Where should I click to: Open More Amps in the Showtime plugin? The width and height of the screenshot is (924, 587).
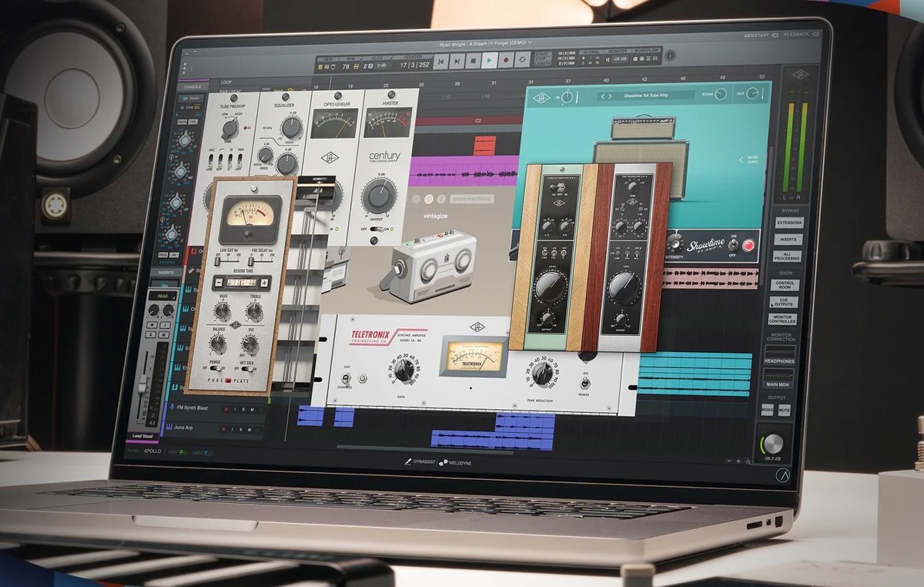(x=748, y=159)
